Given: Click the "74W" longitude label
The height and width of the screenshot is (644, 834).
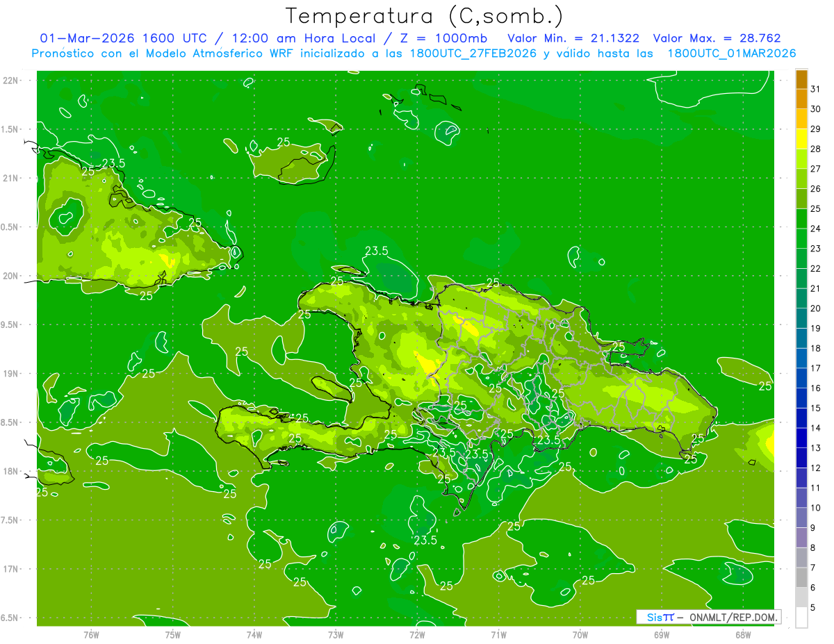Looking at the screenshot, I should click(254, 634).
